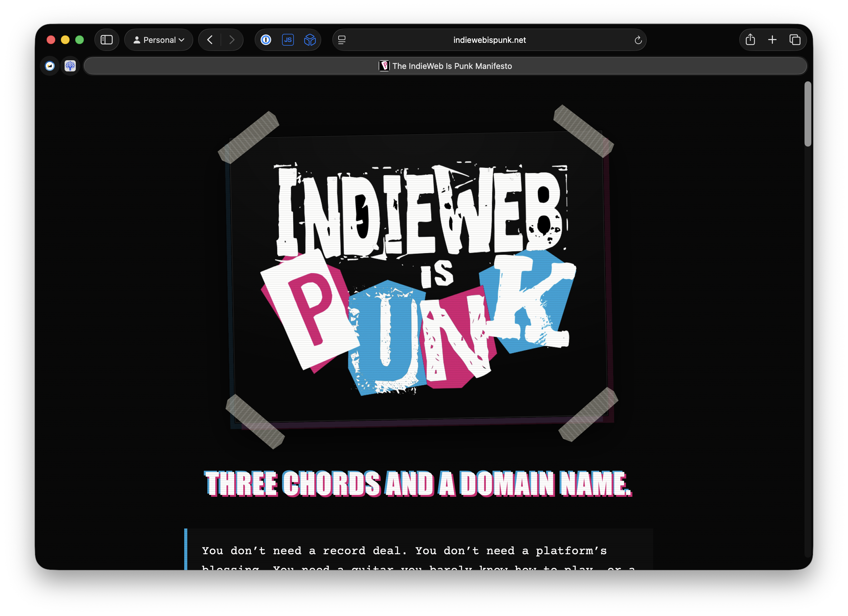The width and height of the screenshot is (848, 616).
Task: Switch to the first pinned tab
Action: [50, 66]
